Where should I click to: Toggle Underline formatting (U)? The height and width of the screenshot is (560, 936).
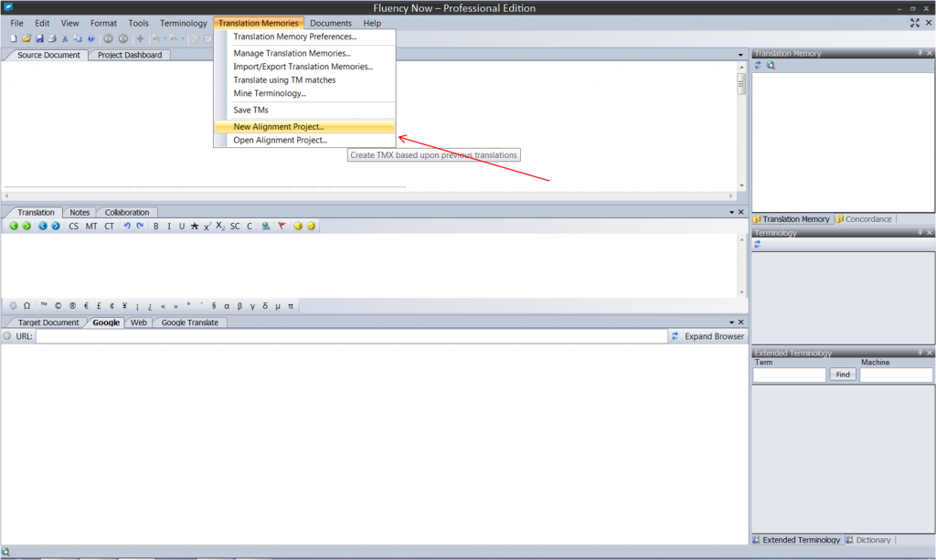pos(182,226)
